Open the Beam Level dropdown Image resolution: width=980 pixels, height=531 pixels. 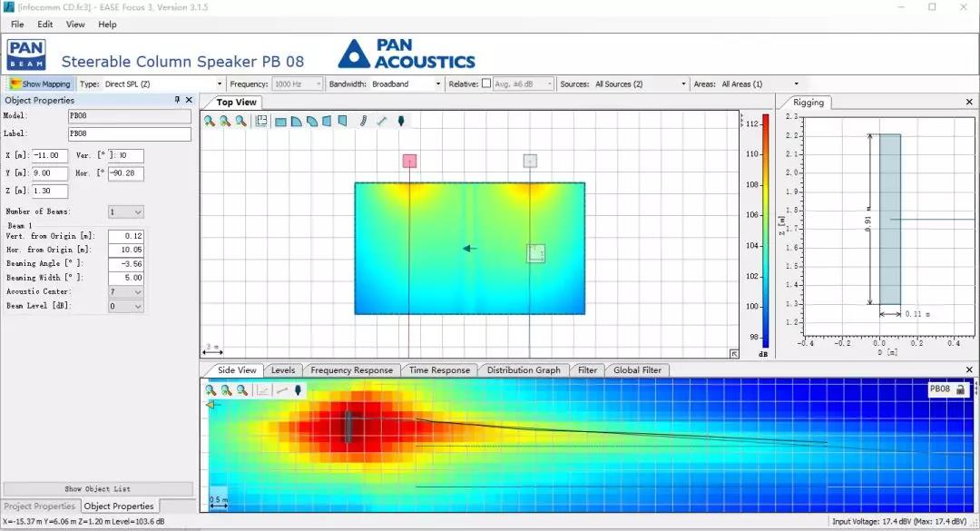(x=125, y=307)
